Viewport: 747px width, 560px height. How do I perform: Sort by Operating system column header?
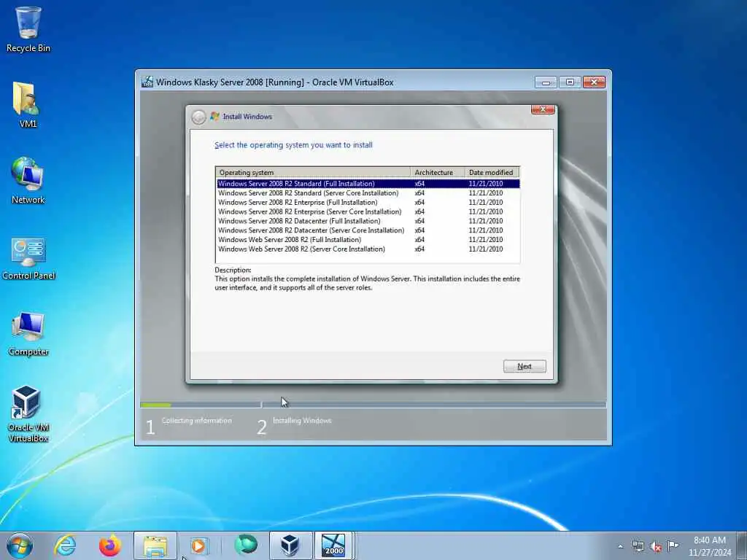[x=313, y=172]
